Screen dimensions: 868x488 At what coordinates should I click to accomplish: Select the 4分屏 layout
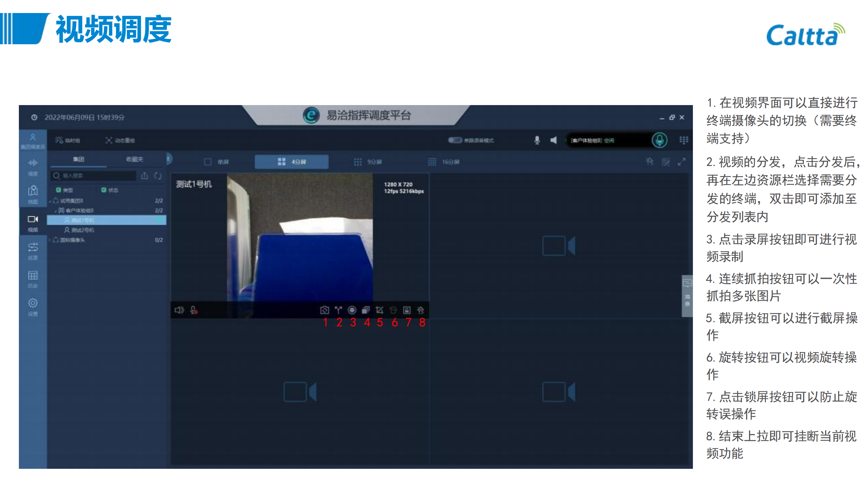[x=292, y=162]
